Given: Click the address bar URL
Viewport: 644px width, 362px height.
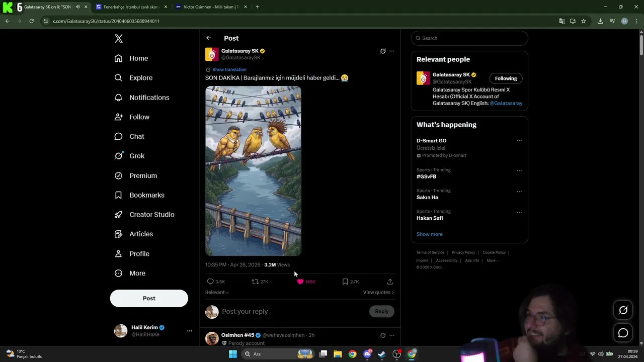Looking at the screenshot, I should (106, 21).
